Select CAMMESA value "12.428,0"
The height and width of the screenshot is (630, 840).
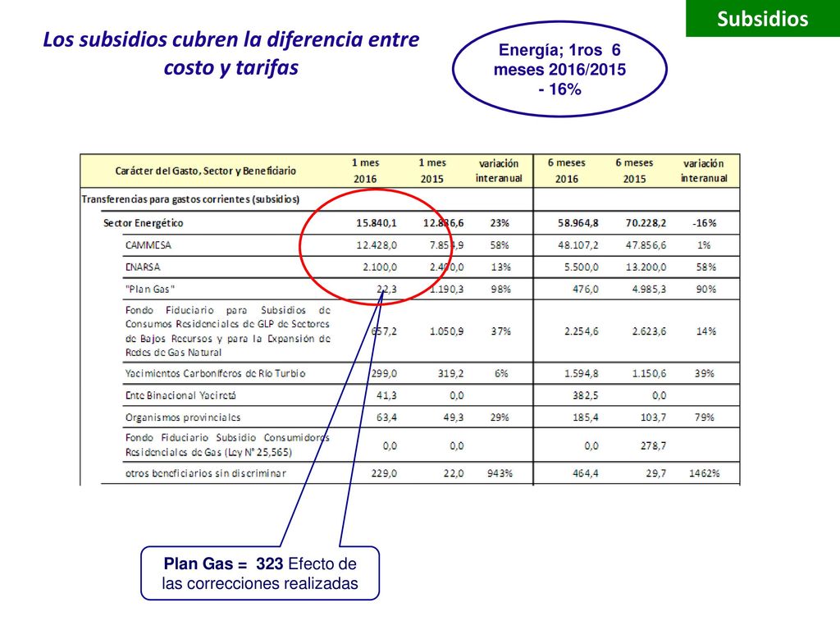[377, 245]
